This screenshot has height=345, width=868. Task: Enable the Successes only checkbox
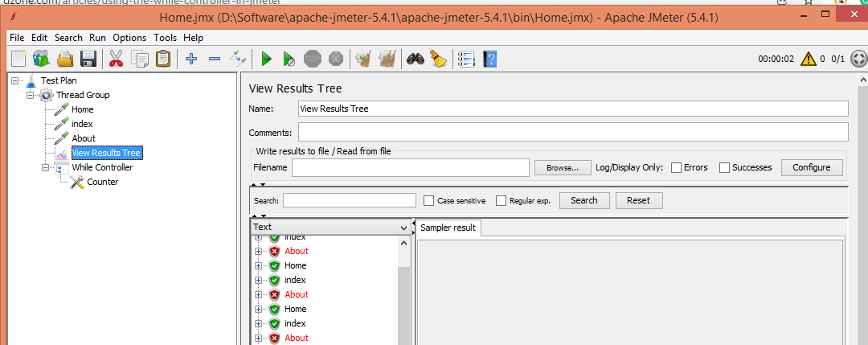(x=724, y=167)
